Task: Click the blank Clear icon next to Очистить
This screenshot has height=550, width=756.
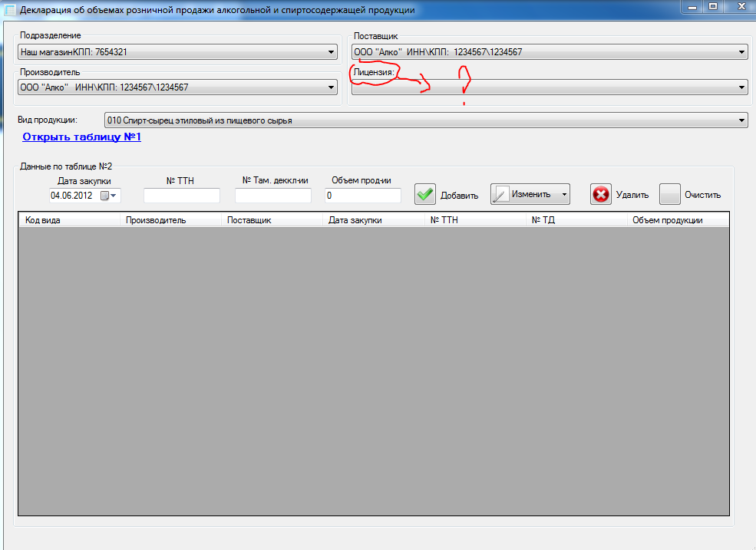Action: pyautogui.click(x=670, y=195)
